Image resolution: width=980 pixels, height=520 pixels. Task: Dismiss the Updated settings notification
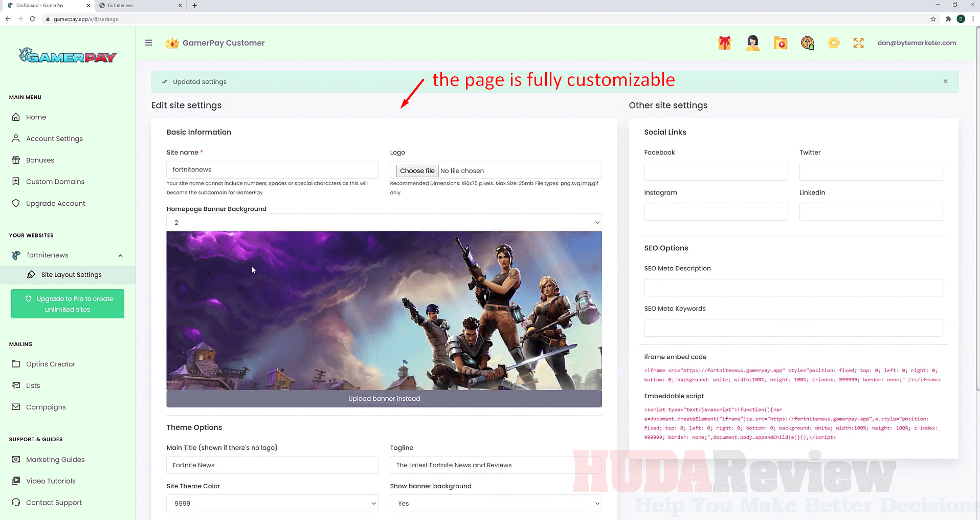click(945, 81)
